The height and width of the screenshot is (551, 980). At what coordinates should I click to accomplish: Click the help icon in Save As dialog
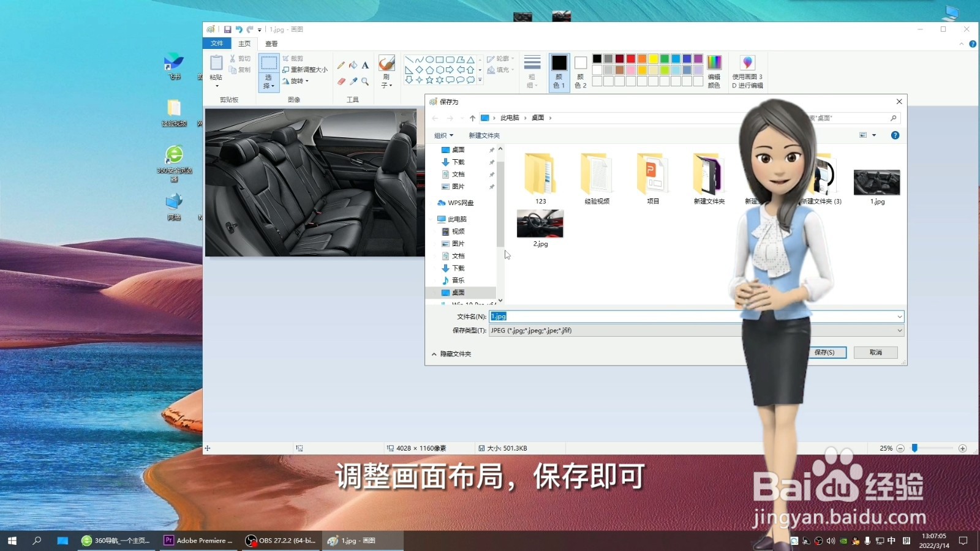tap(895, 135)
